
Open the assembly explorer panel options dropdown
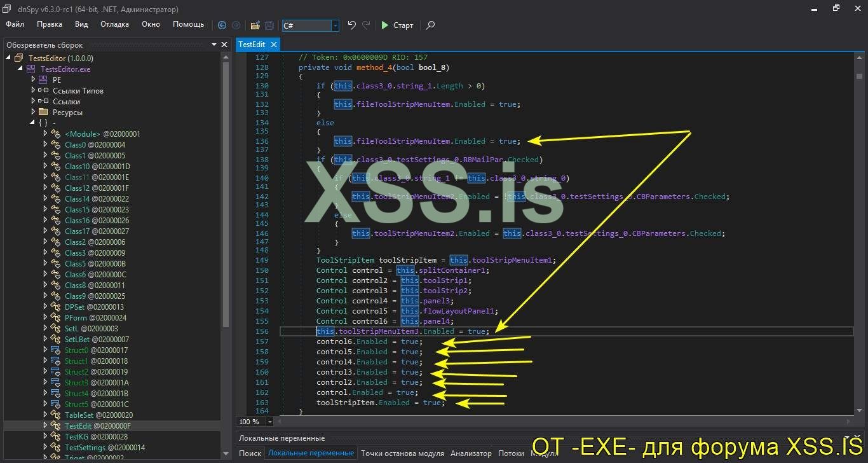pos(214,45)
